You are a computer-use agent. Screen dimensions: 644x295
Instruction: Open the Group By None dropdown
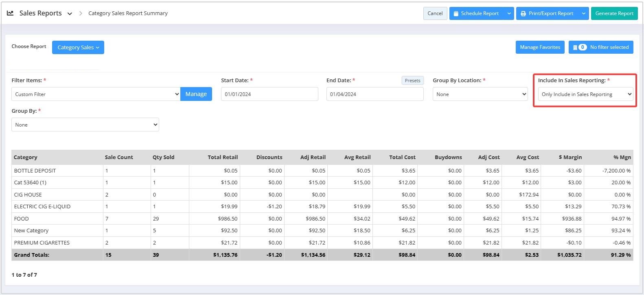[85, 125]
